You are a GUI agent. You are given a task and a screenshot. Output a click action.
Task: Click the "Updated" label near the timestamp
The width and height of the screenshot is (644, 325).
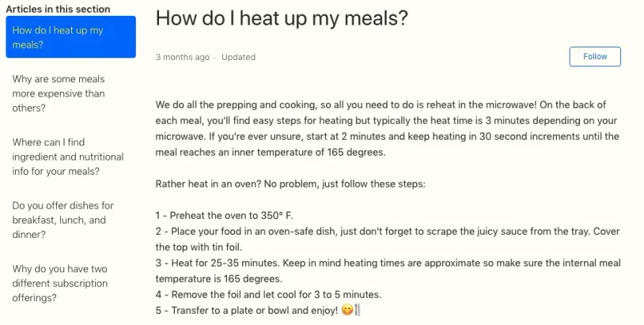click(238, 57)
